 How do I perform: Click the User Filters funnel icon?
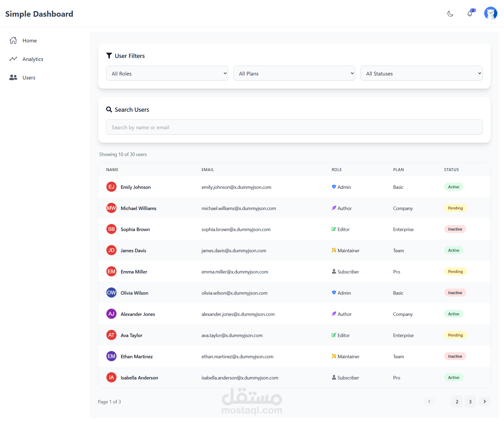pos(109,56)
